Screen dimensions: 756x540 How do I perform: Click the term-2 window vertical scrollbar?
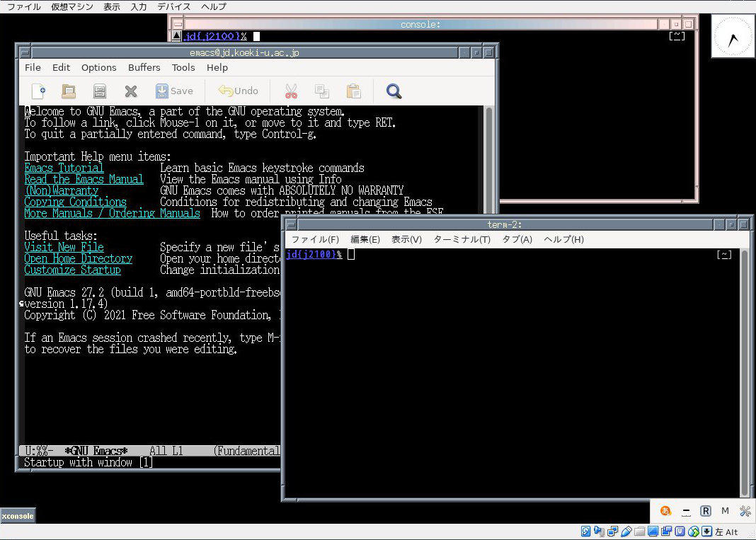[743, 368]
